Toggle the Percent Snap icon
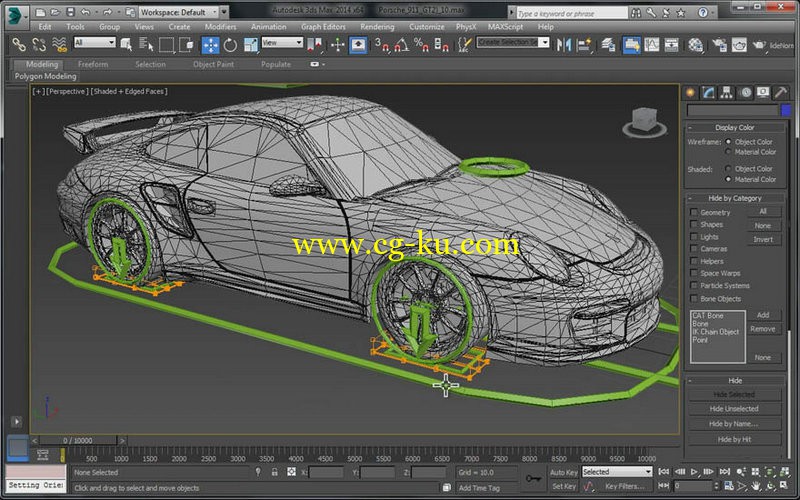 point(421,45)
